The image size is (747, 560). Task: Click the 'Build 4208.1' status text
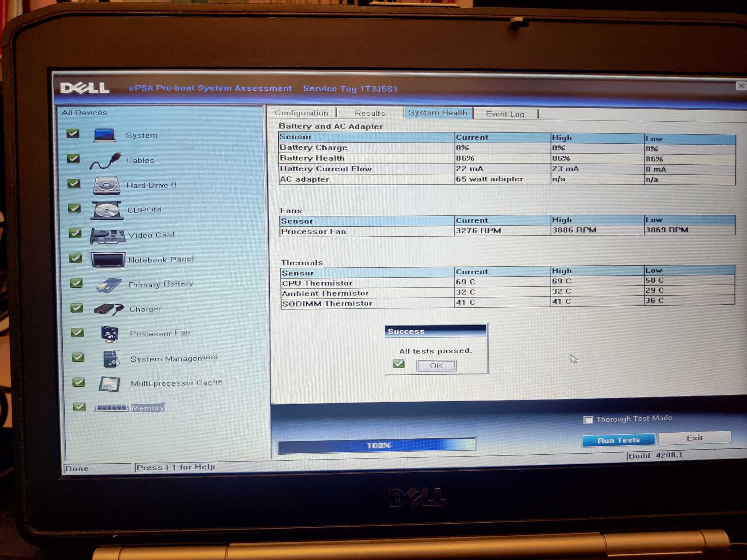[x=655, y=455]
